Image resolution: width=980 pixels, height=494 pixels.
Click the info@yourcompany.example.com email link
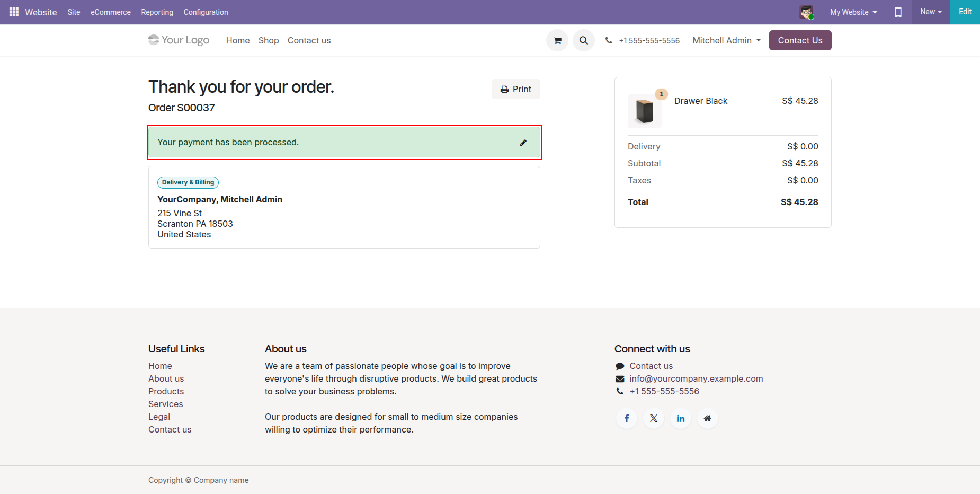[x=696, y=378]
